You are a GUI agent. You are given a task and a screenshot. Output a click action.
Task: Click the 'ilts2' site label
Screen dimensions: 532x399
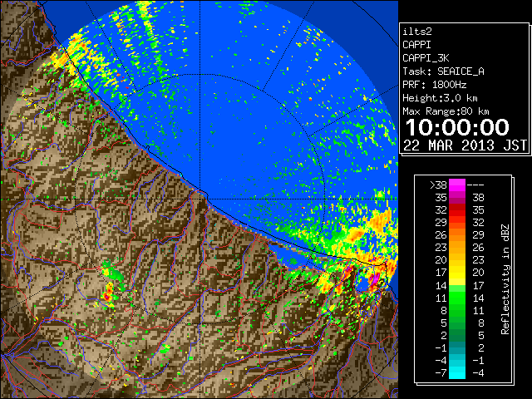(x=417, y=32)
